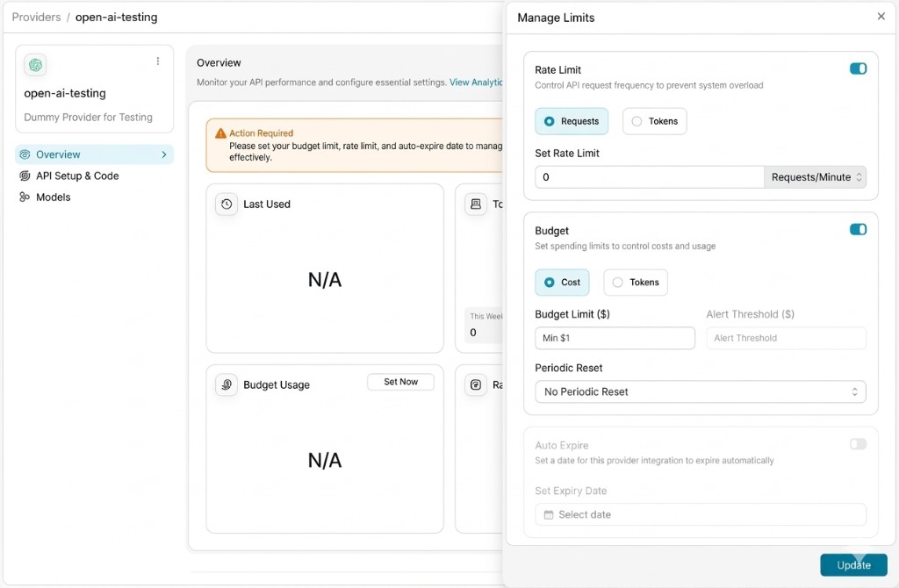Open the Models sidebar section

tap(54, 197)
